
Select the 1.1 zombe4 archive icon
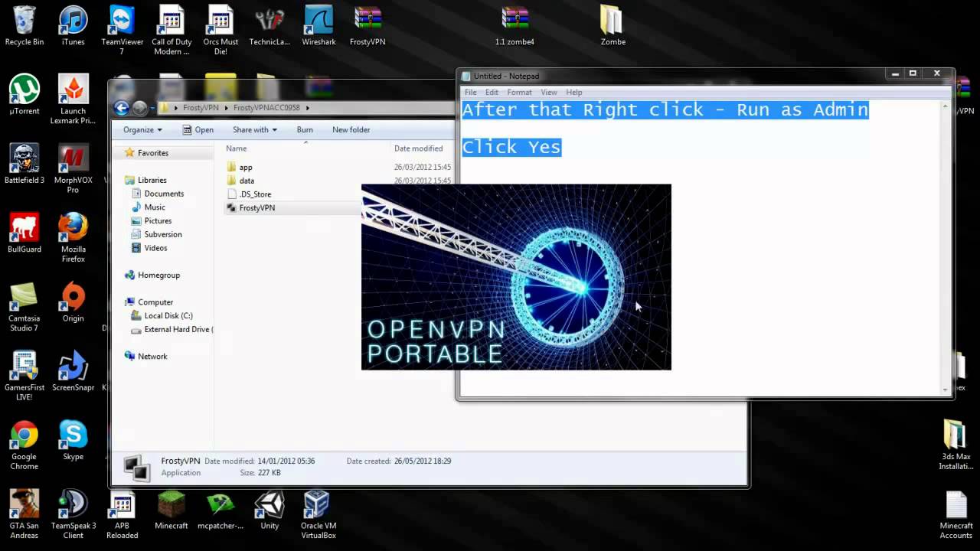tap(514, 25)
